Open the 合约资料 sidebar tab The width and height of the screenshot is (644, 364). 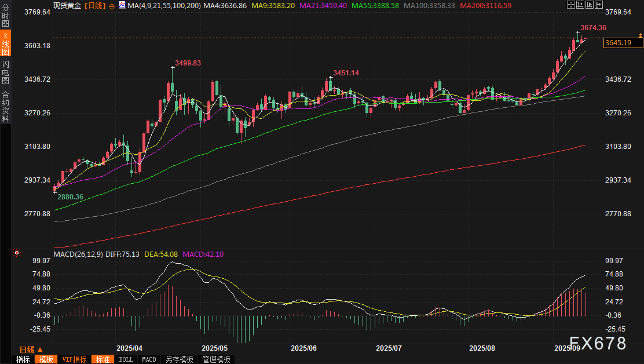[5, 106]
